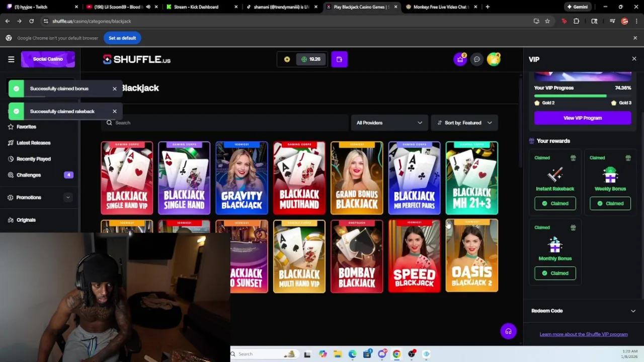Click the Blackjack games search field
Screen dimensions: 644x362
tap(225, 123)
